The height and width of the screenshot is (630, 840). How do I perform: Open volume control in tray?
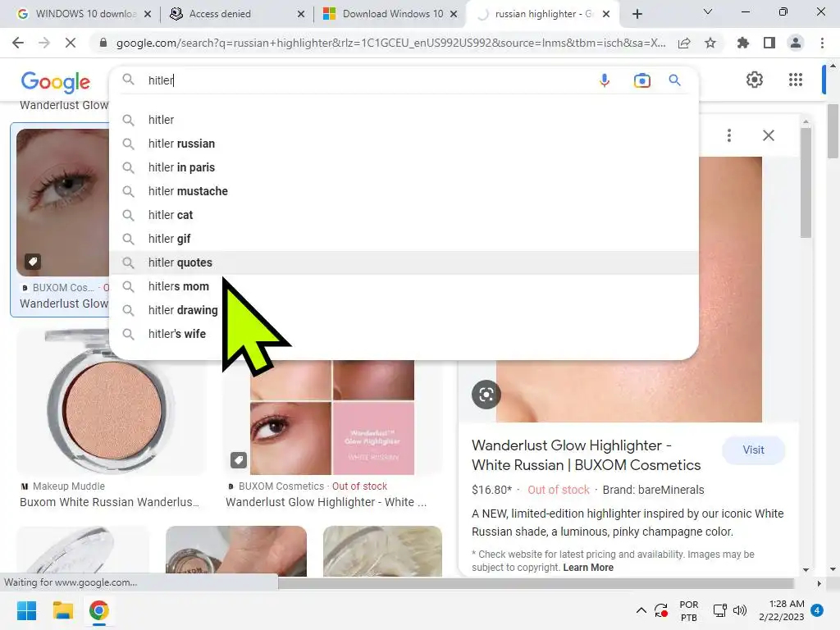(x=740, y=610)
